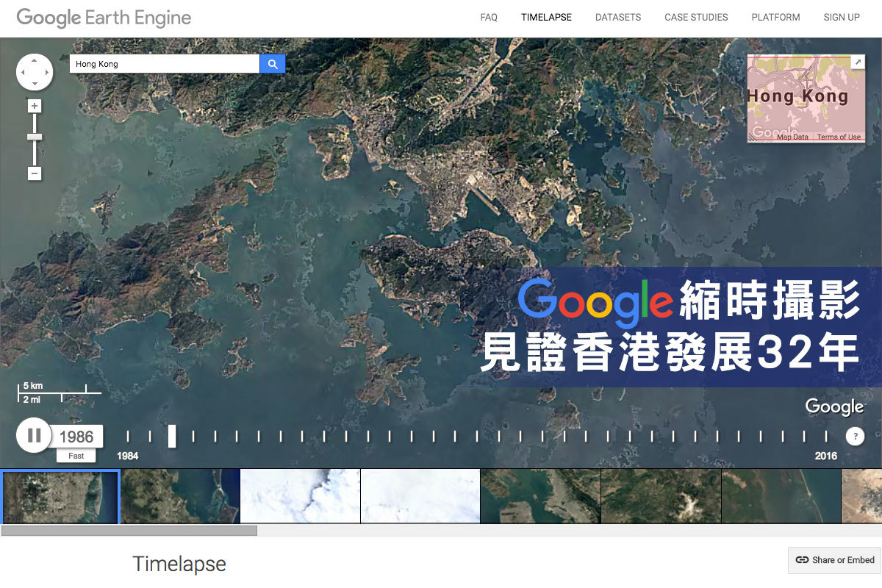
Task: Click the Hong Kong search input field
Action: point(165,64)
